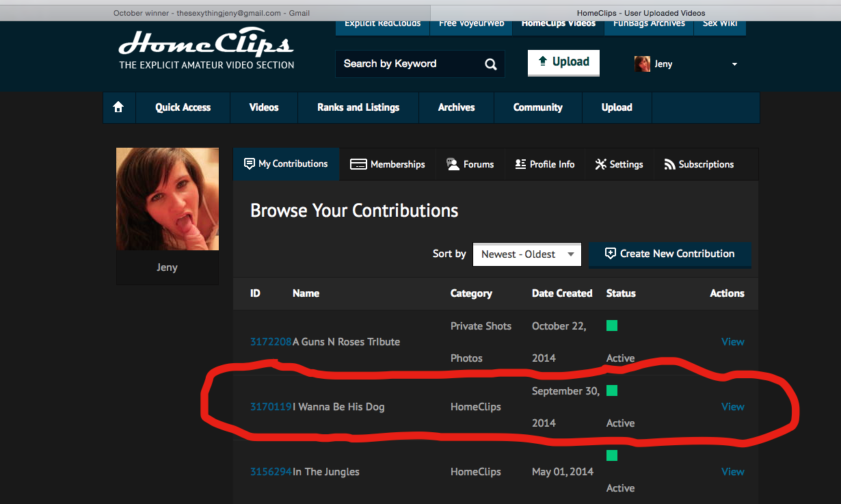Open the My Contributions tab icon

pos(250,164)
